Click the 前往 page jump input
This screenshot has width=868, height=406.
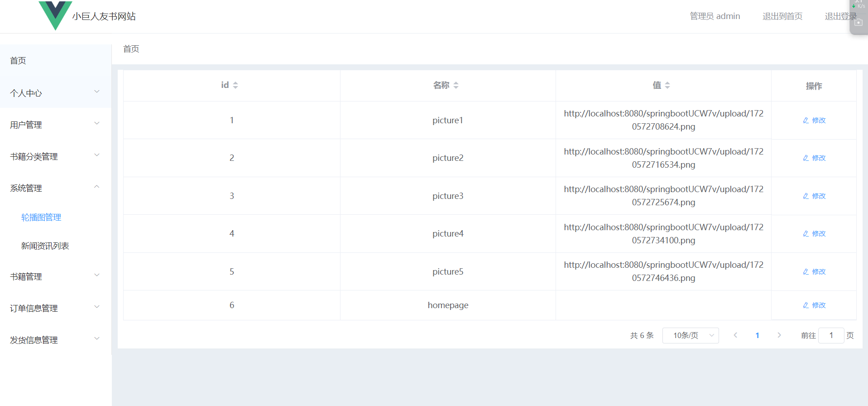tap(831, 335)
